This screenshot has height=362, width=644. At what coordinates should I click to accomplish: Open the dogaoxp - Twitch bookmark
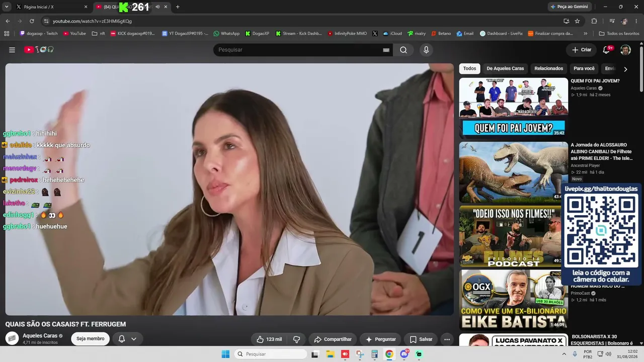tap(39, 34)
